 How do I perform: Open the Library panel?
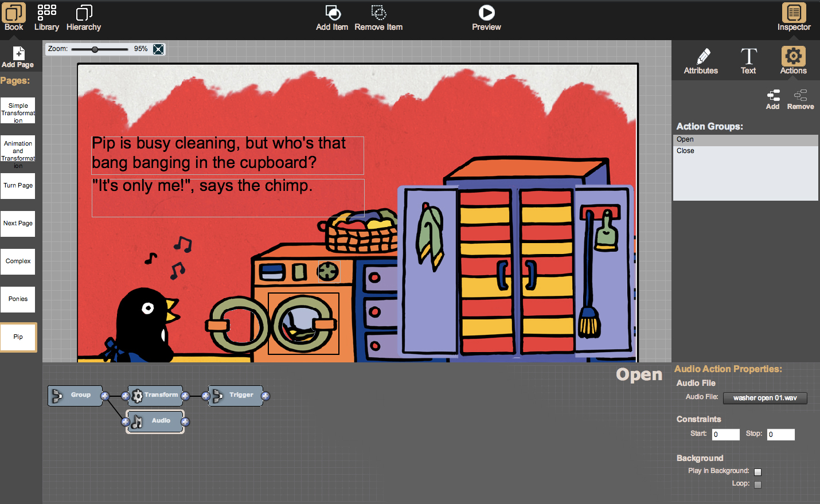tap(46, 17)
